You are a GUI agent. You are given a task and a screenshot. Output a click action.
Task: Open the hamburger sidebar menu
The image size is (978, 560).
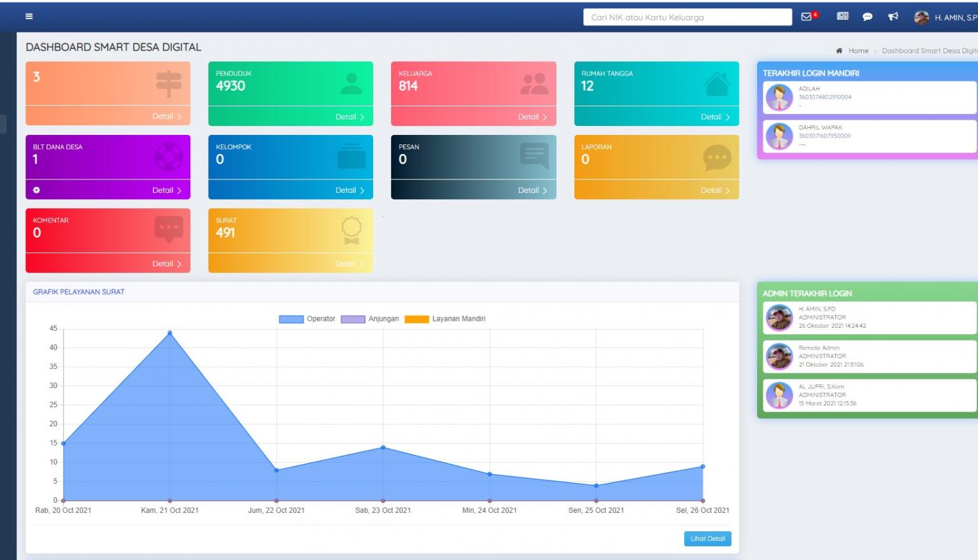click(29, 17)
